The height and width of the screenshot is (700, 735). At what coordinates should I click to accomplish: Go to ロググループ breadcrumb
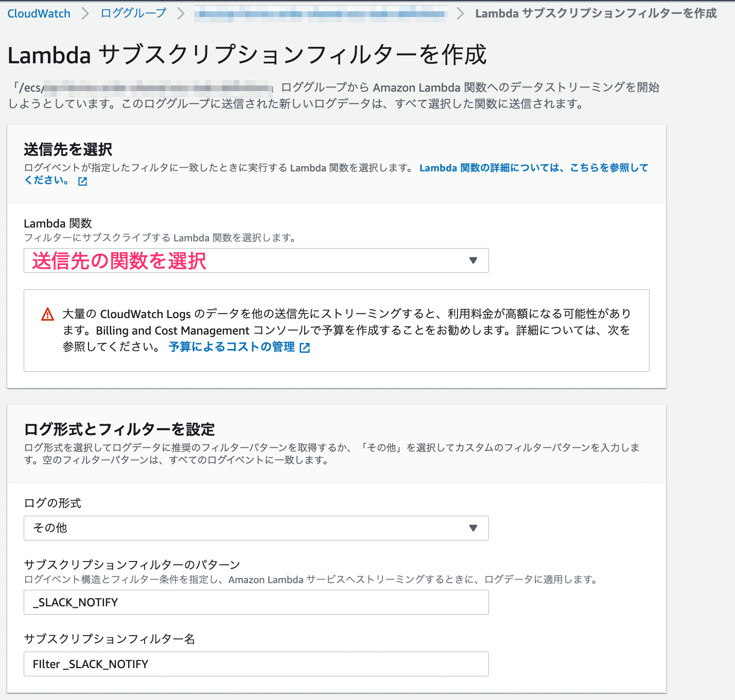tap(133, 13)
